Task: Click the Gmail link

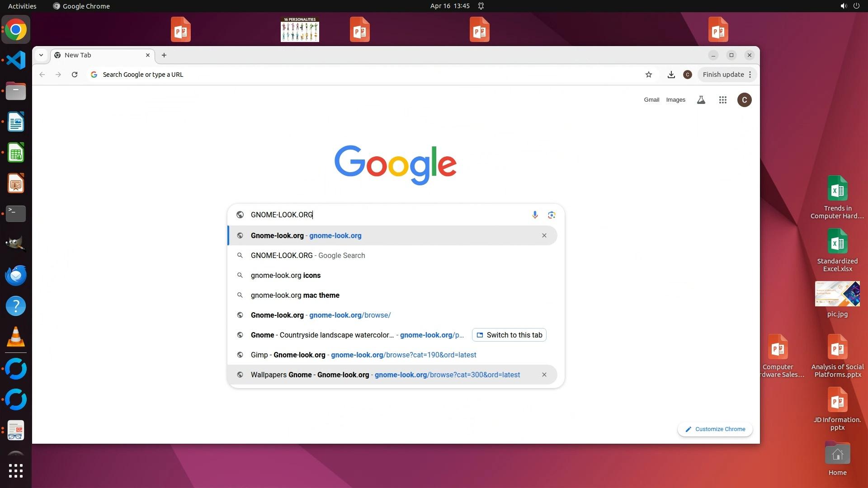Action: click(651, 100)
